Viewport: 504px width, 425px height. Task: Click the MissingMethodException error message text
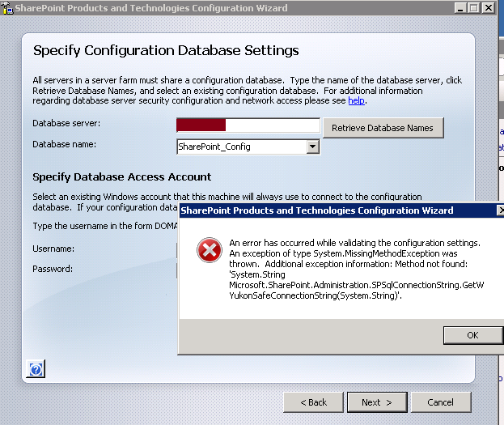356,270
